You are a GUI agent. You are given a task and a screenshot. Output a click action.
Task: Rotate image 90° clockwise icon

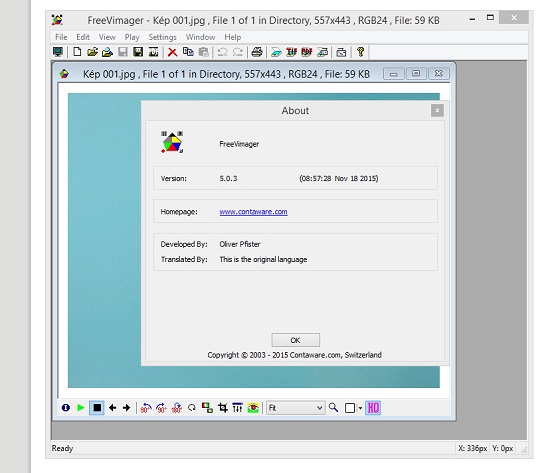click(161, 408)
